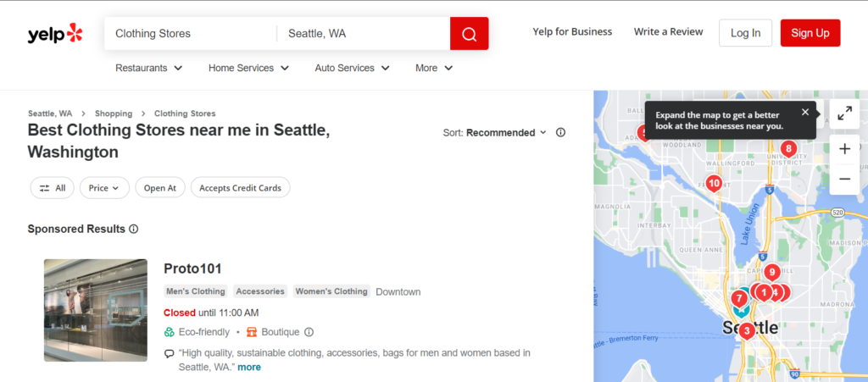868x382 pixels.
Task: Open the Sort Recommended dropdown
Action: click(x=495, y=133)
